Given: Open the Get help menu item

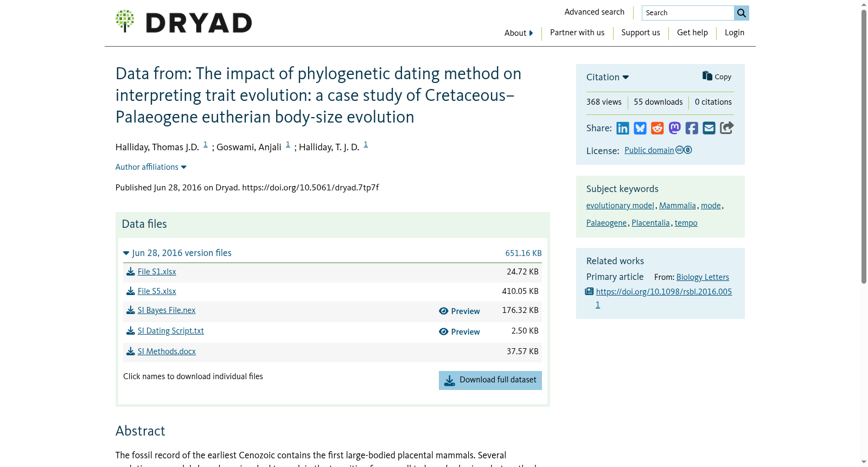Looking at the screenshot, I should coord(692,33).
